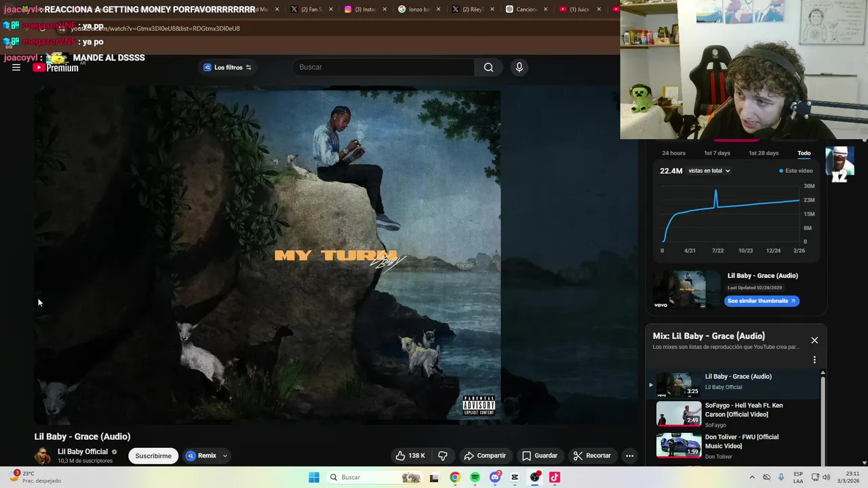Open the ESP LAA language switcher
868x488 pixels.
(798, 477)
